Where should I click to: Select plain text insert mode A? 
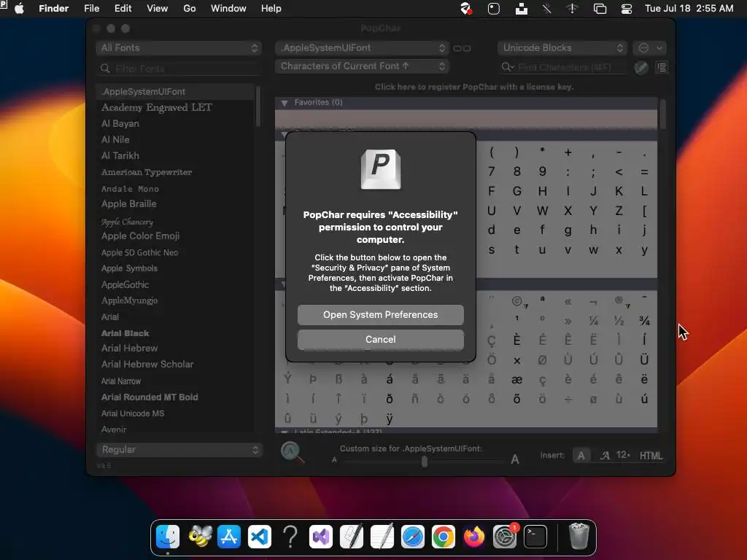tap(581, 456)
